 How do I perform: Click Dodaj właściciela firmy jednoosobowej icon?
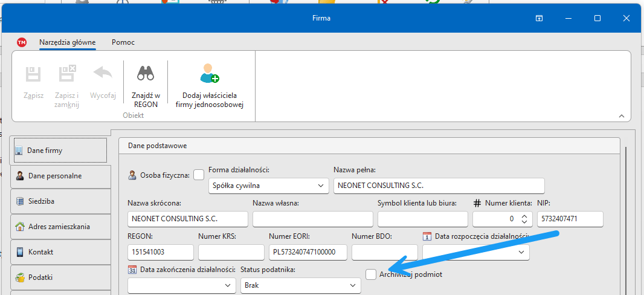pyautogui.click(x=209, y=74)
